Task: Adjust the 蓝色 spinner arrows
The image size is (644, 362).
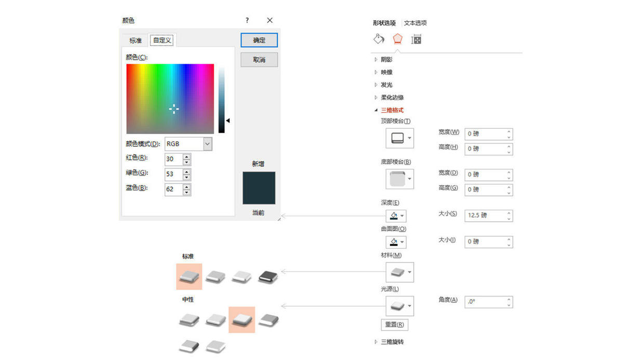Action: pos(187,190)
